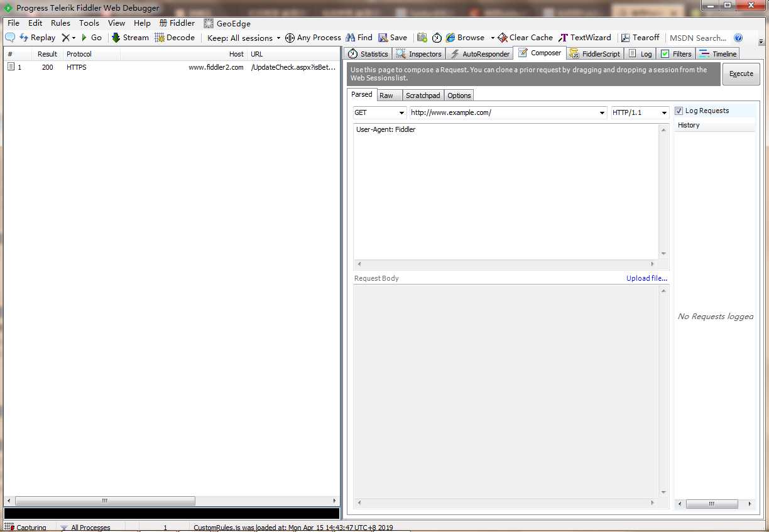Click the comment speech bubble icon in toolbar
This screenshot has width=769, height=532.
click(10, 38)
